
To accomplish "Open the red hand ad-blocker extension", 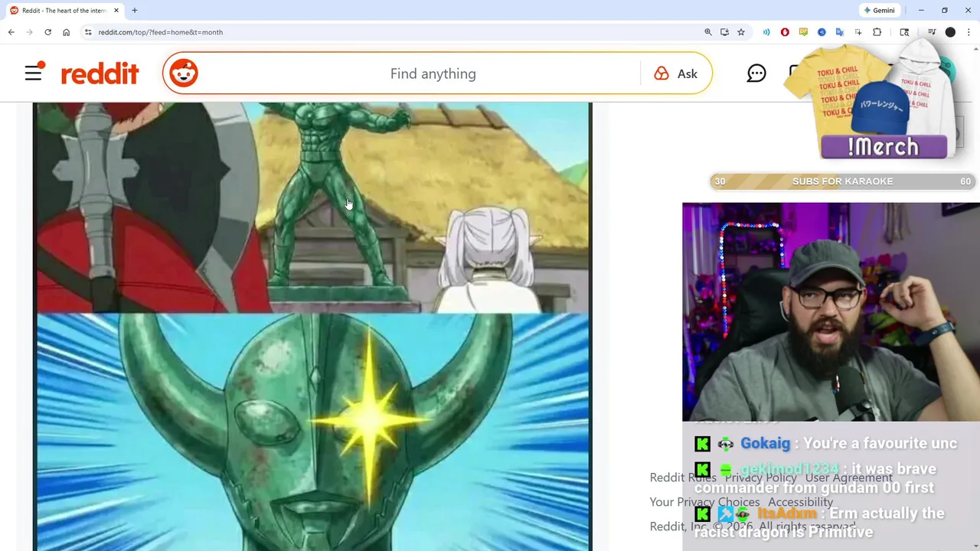I will (x=785, y=32).
